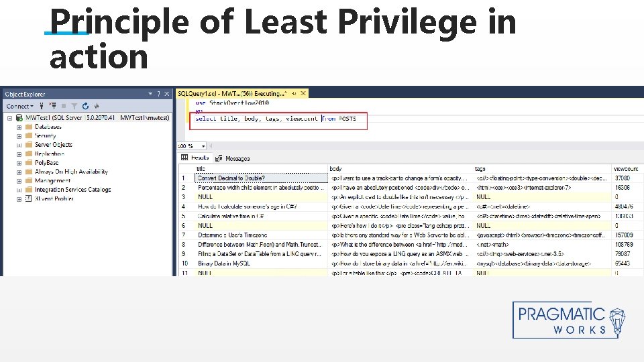Click the Filter funnel icon
The width and height of the screenshot is (644, 362).
74,106
